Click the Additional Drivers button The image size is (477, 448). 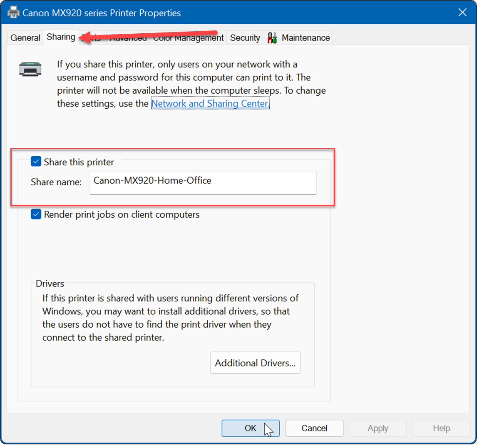click(255, 363)
